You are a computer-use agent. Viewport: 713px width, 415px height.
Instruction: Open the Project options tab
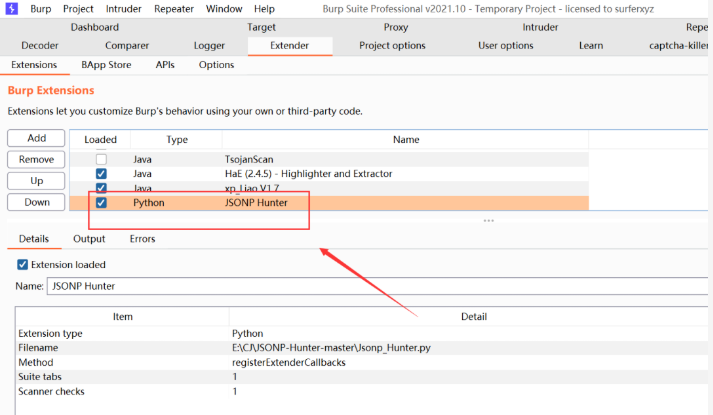click(x=392, y=45)
